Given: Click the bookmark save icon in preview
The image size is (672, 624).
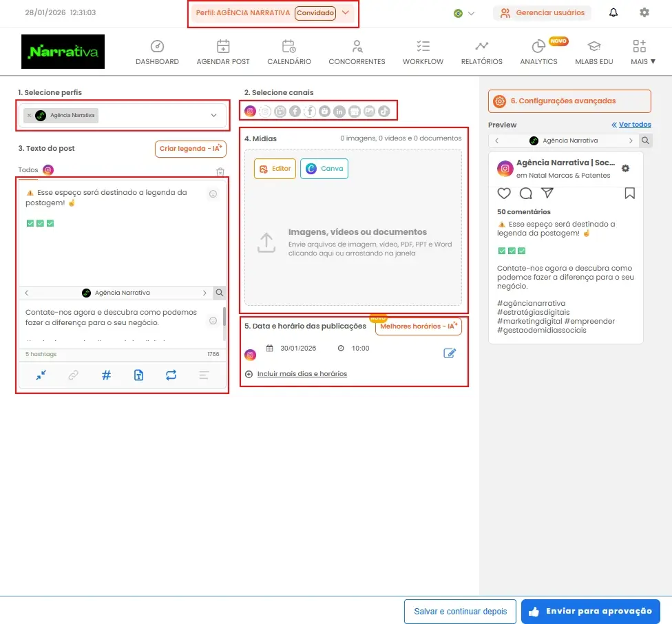Looking at the screenshot, I should point(629,194).
